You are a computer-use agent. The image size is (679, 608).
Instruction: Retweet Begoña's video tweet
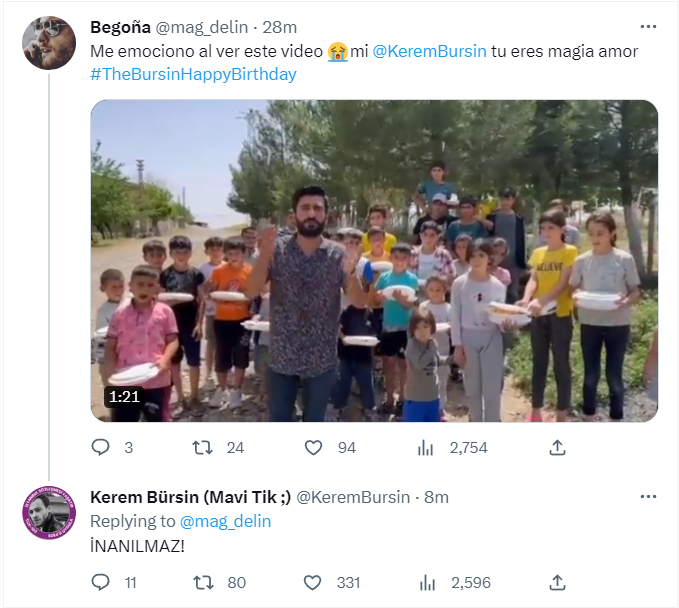point(203,447)
